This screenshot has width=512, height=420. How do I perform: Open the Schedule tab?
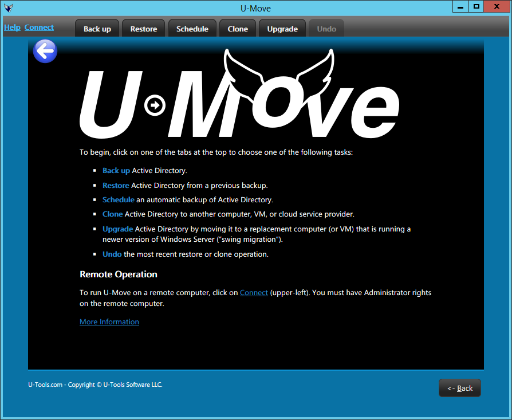192,29
